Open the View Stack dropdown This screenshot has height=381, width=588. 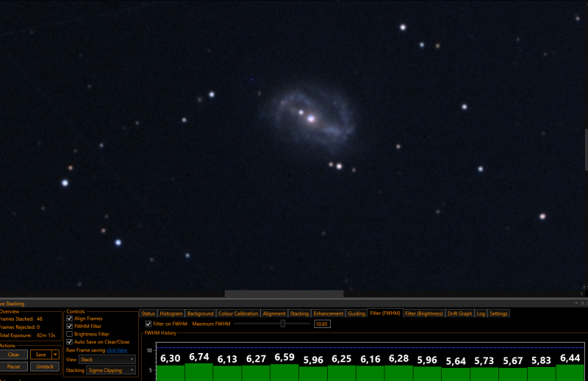tap(107, 360)
